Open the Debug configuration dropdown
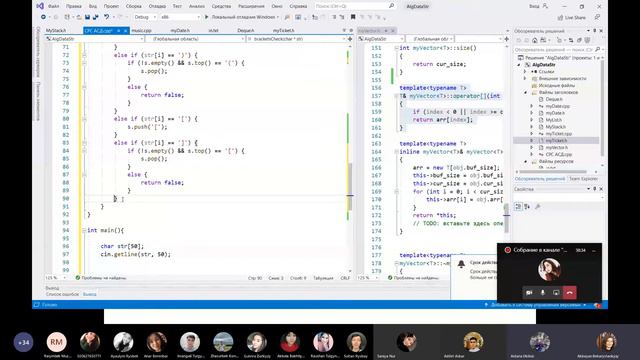640x360 pixels. (x=145, y=17)
